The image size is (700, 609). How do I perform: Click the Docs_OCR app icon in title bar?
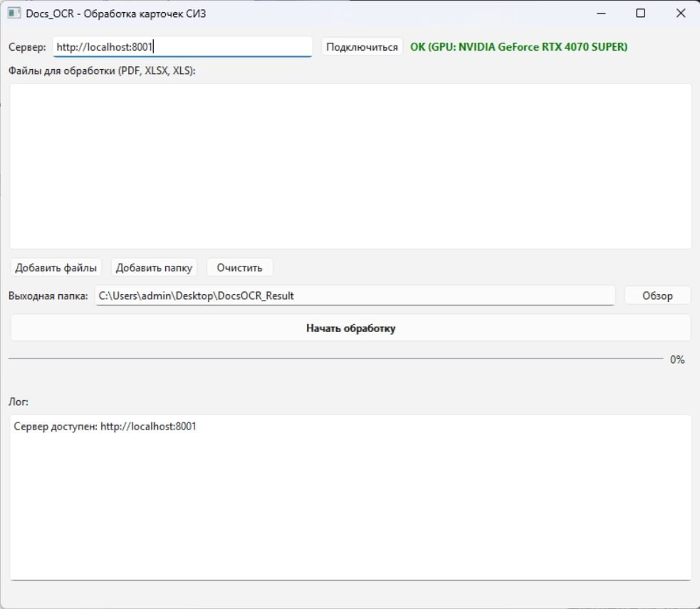point(14,14)
